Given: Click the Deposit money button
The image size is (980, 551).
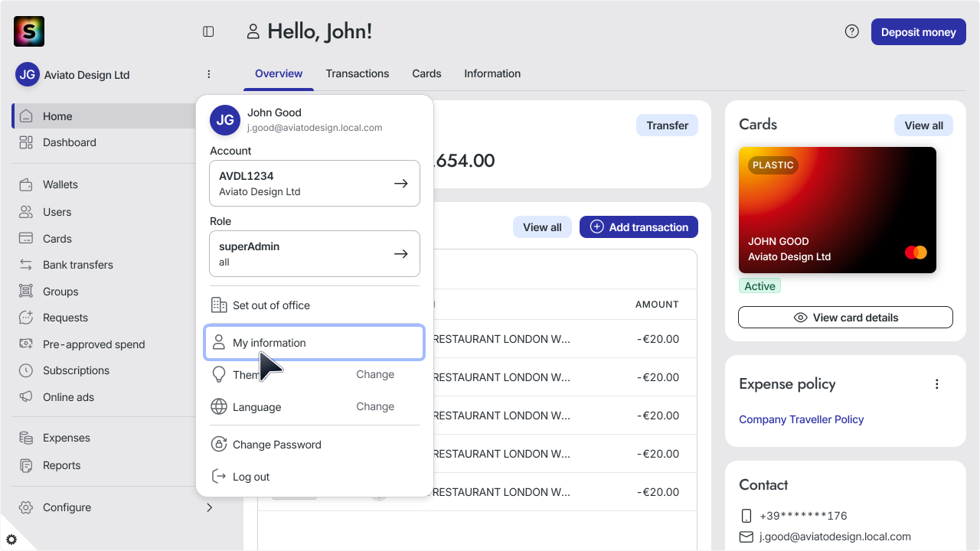Looking at the screenshot, I should pyautogui.click(x=919, y=32).
